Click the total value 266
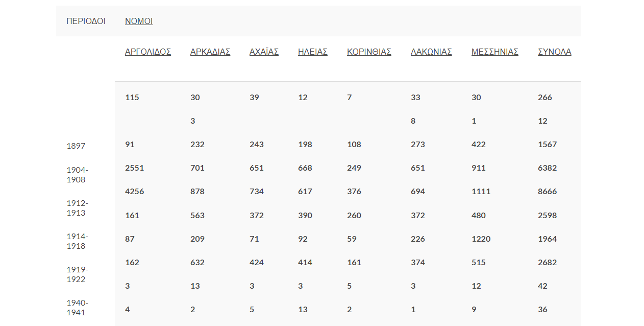Viewport: 644px width, 326px height. pyautogui.click(x=545, y=98)
